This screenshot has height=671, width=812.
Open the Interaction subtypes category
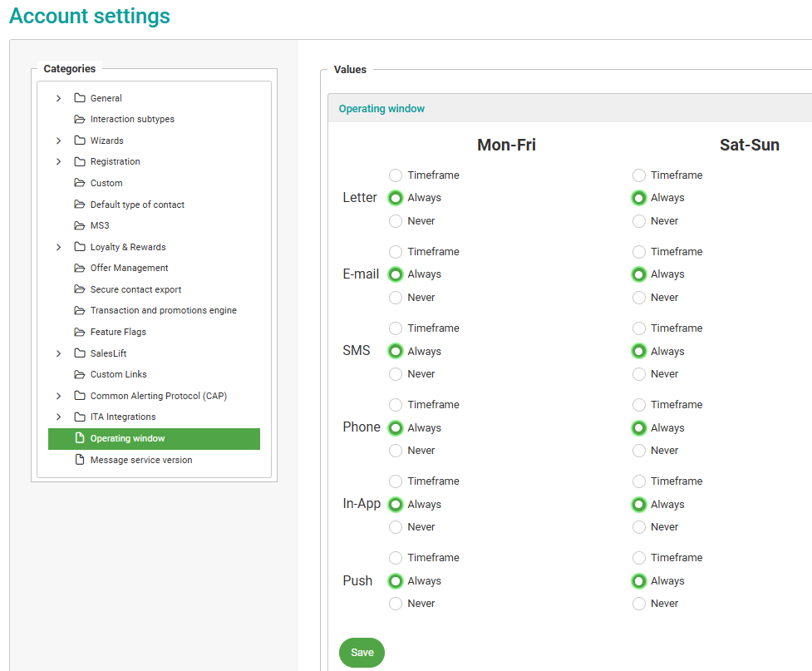[132, 120]
